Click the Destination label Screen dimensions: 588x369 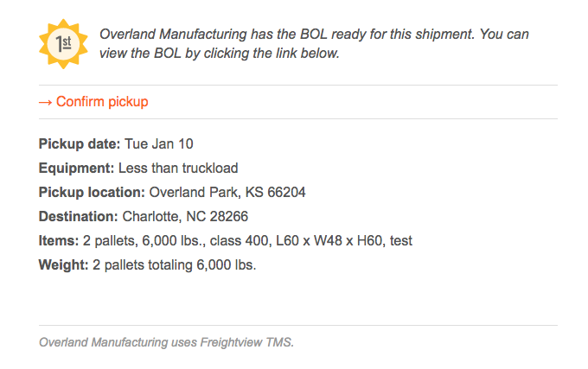(x=79, y=217)
